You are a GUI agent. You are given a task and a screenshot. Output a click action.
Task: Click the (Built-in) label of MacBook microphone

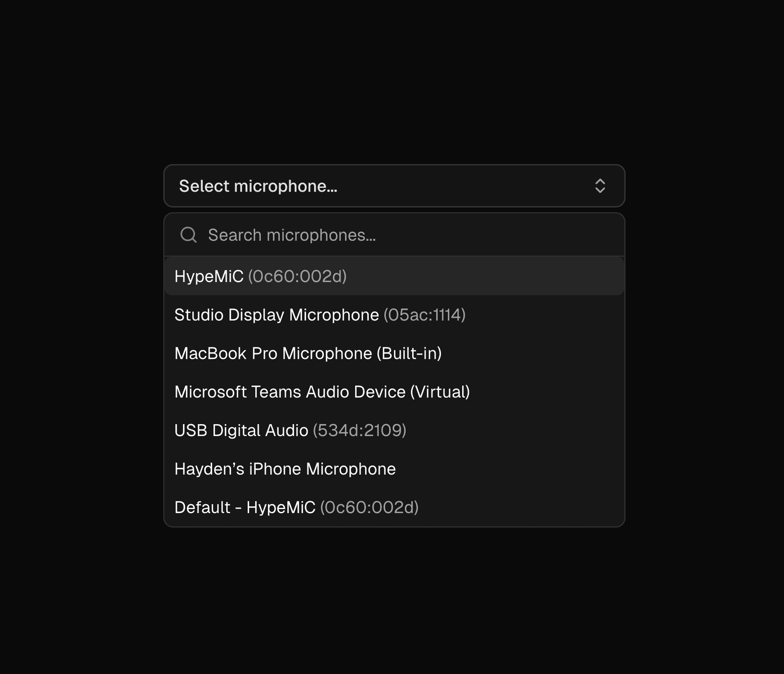point(409,354)
